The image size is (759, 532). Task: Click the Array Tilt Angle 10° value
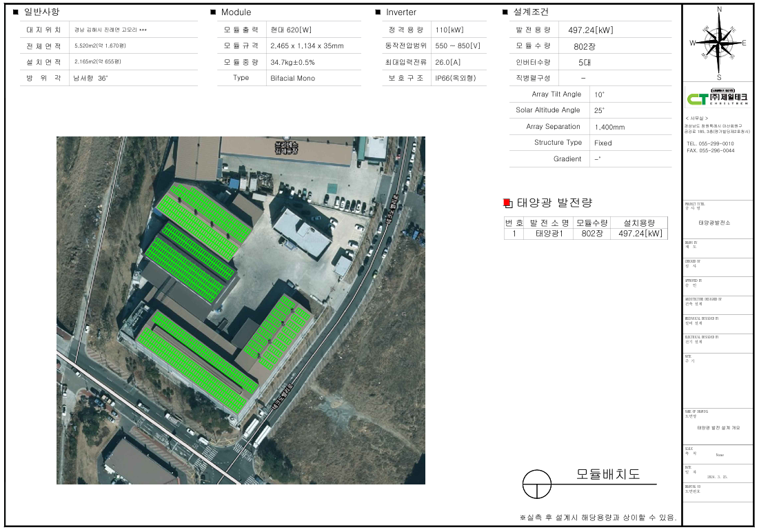(599, 94)
